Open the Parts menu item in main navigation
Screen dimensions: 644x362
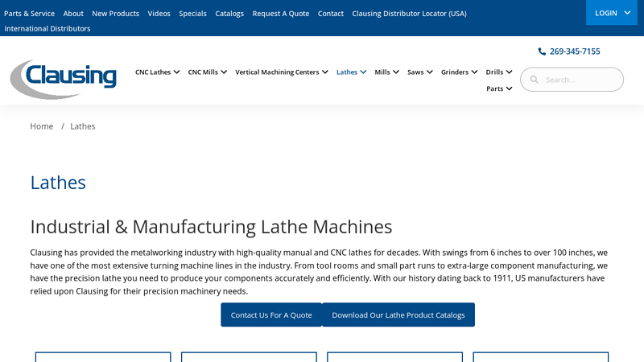(494, 88)
